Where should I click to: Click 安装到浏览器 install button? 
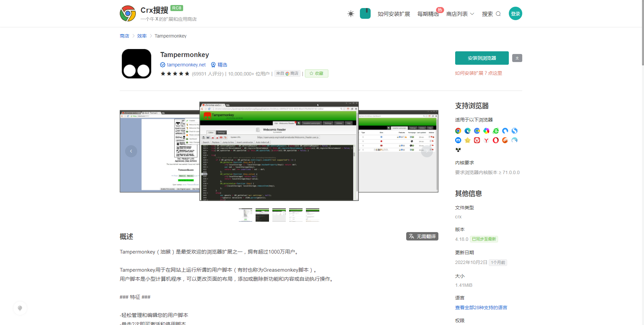coord(482,58)
